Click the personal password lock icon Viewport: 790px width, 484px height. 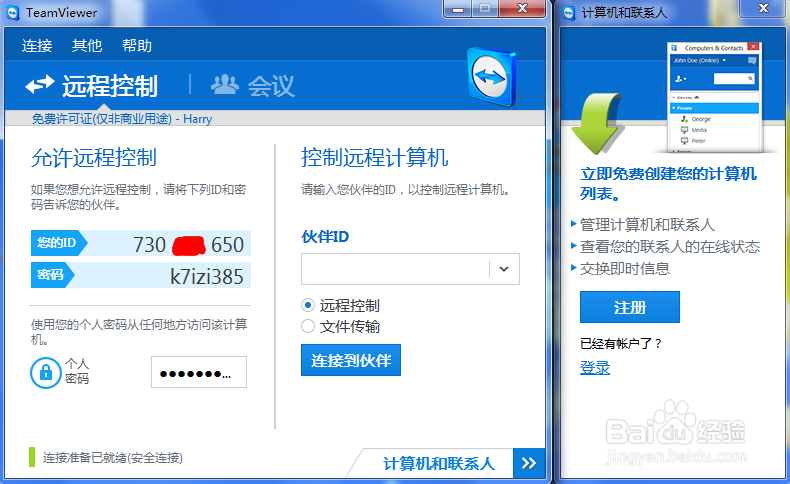[46, 373]
